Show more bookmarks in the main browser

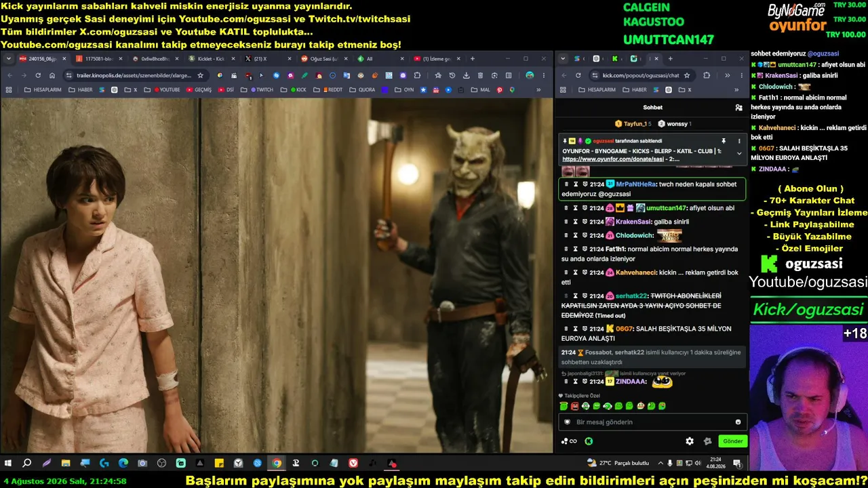tap(538, 89)
